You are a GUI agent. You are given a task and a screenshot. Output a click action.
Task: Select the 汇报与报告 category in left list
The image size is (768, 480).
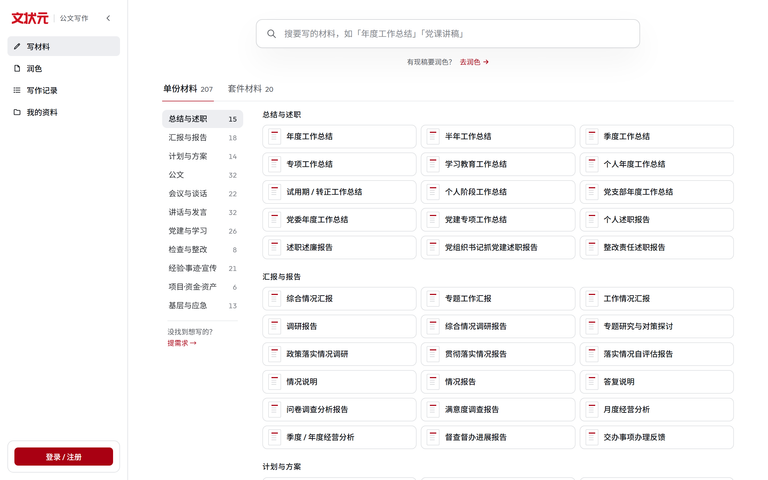click(x=202, y=138)
